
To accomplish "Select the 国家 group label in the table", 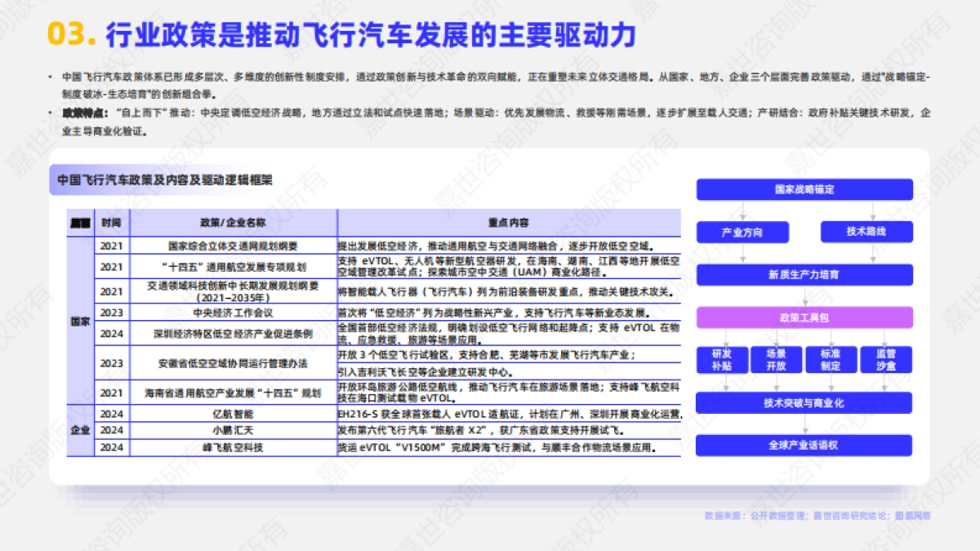I will pyautogui.click(x=80, y=321).
